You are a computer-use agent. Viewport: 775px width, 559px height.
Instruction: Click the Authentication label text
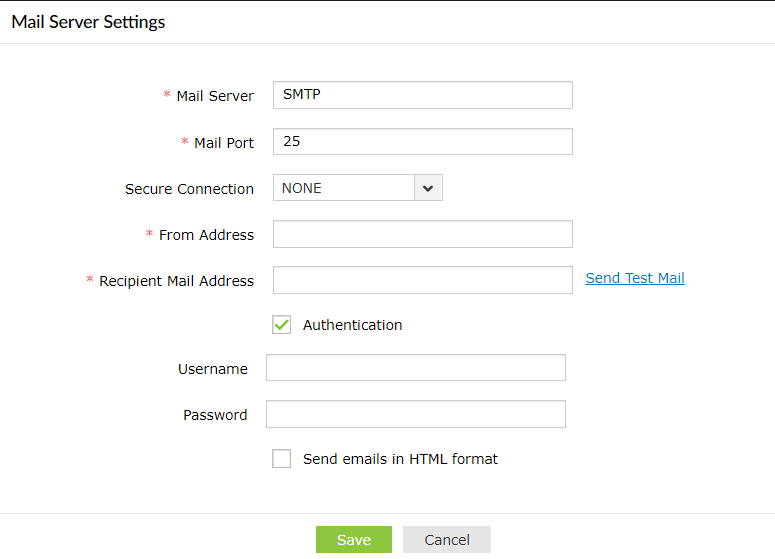pyautogui.click(x=352, y=325)
